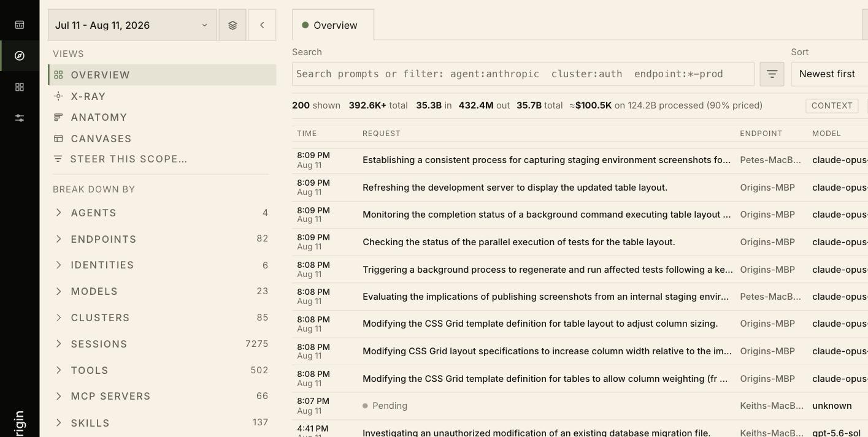
Task: Collapse sidebar with the left chevron button
Action: [x=262, y=25]
